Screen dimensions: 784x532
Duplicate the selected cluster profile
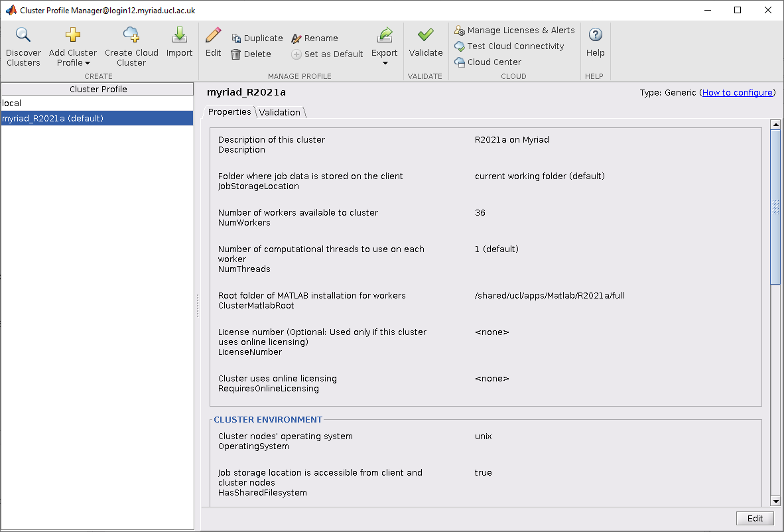[x=257, y=38]
